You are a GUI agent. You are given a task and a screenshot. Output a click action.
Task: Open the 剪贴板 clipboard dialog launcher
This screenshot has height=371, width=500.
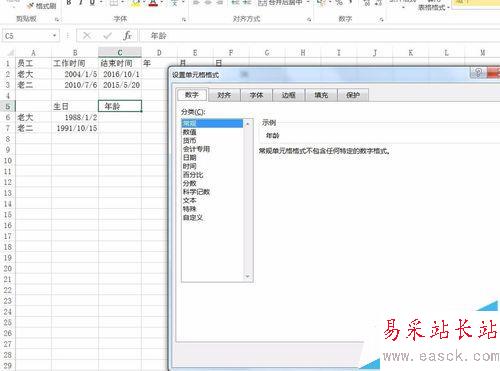[57, 20]
